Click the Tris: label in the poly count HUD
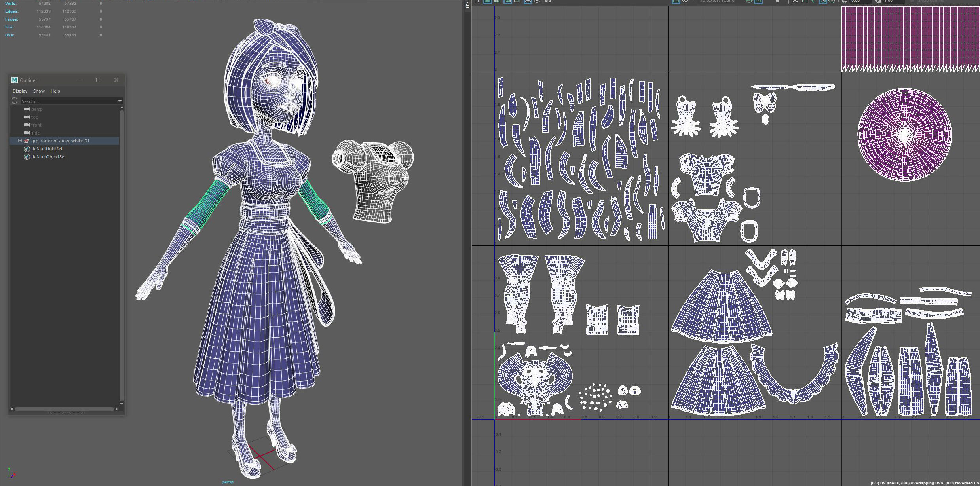 (9, 27)
